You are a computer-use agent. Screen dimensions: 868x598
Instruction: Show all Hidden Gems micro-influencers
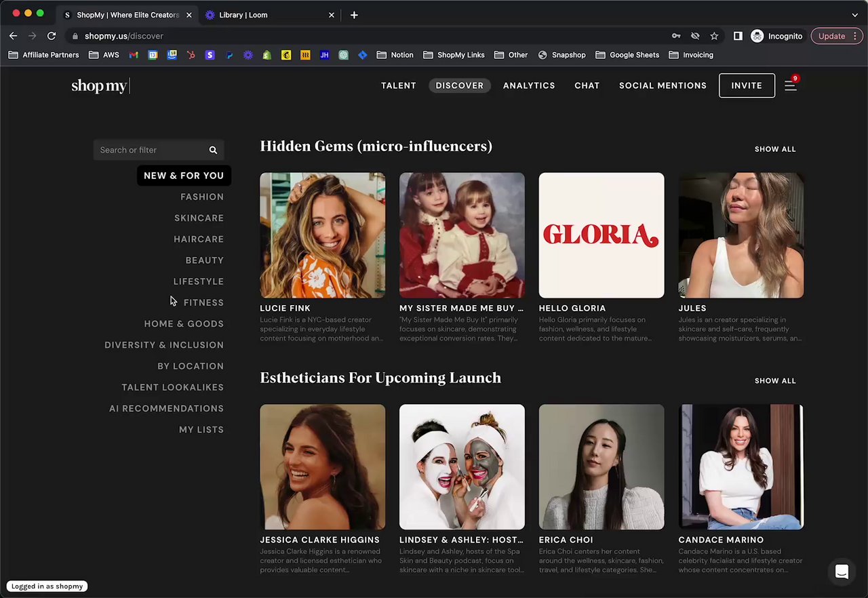775,149
